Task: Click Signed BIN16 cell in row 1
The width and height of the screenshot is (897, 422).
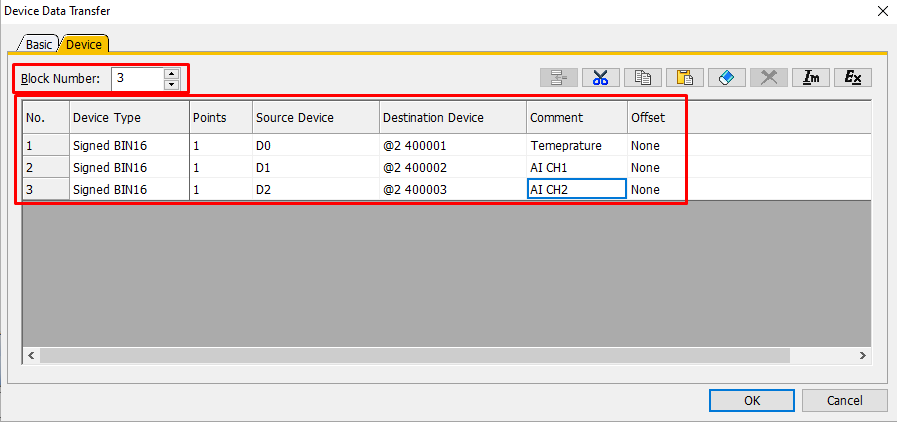Action: click(x=129, y=146)
